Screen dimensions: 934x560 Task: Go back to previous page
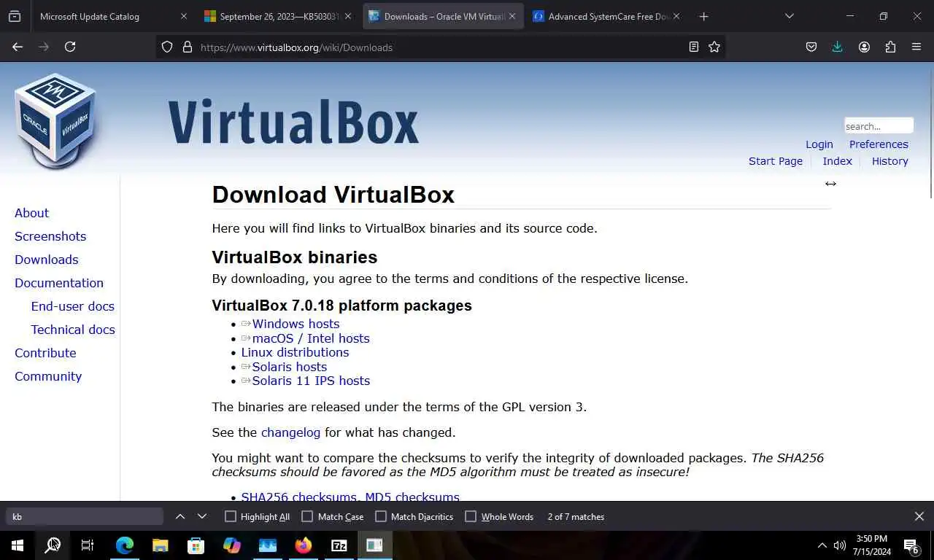pyautogui.click(x=18, y=47)
